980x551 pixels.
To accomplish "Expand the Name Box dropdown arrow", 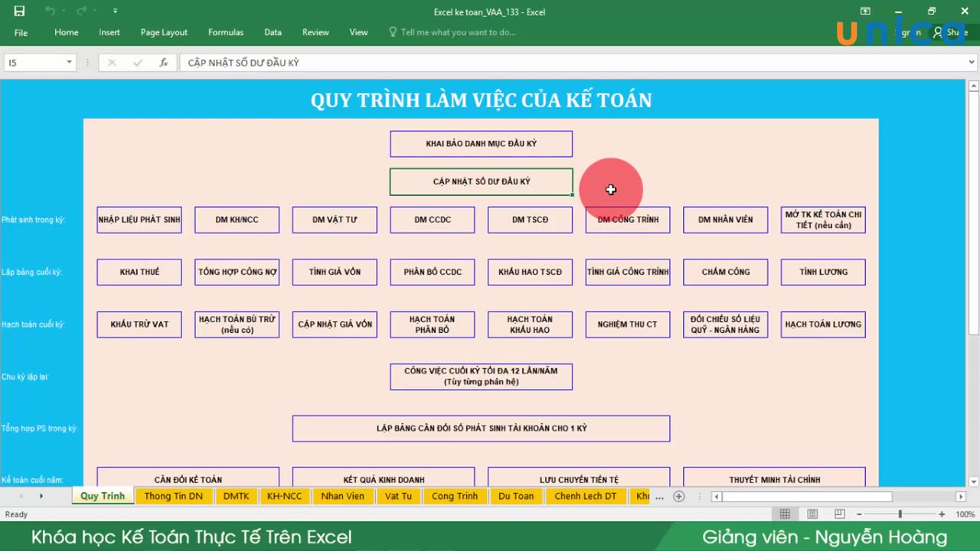I will click(x=69, y=63).
